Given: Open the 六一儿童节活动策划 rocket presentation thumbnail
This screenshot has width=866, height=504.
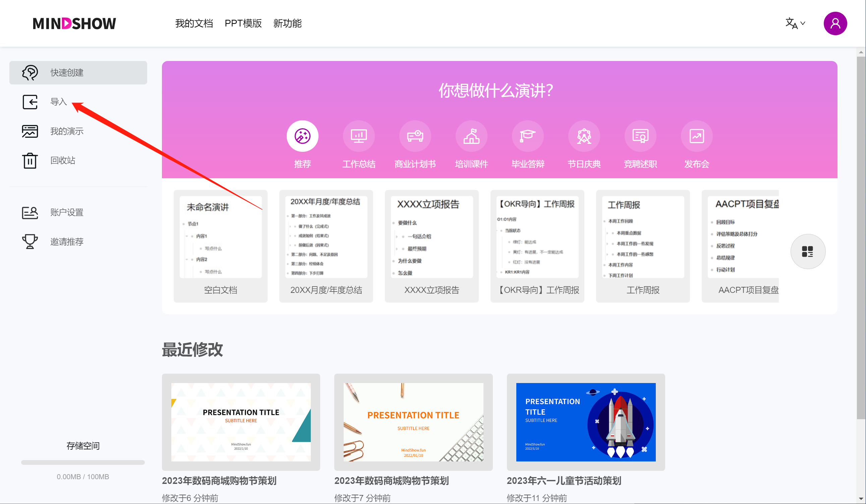Looking at the screenshot, I should click(x=586, y=422).
